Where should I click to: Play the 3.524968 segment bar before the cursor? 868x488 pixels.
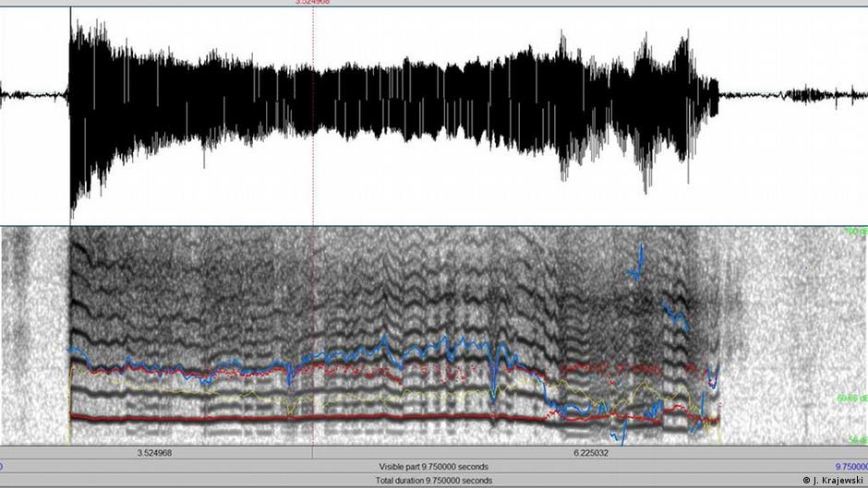click(155, 453)
